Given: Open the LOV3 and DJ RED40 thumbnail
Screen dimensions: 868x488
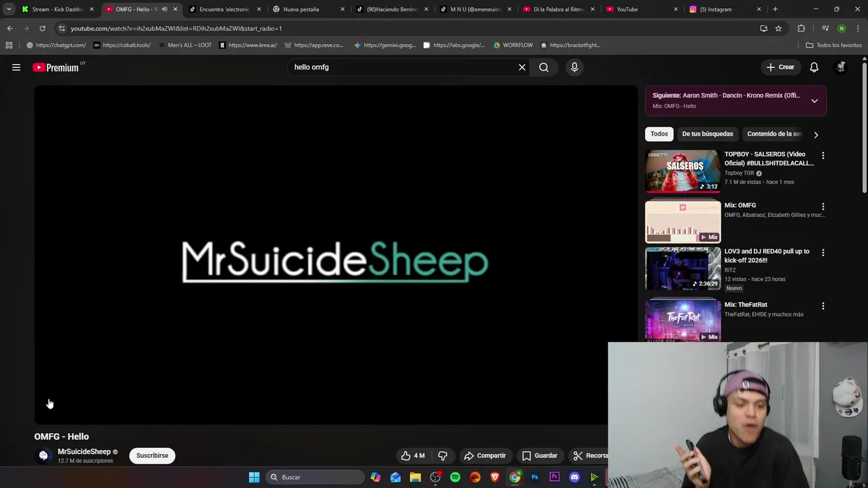Looking at the screenshot, I should pyautogui.click(x=683, y=268).
